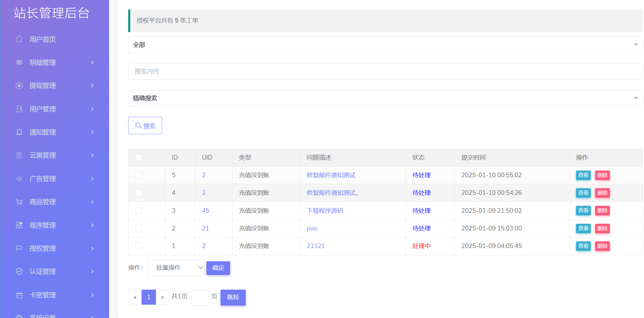Delete the ticket with ID 2
This screenshot has height=318, width=644.
(x=602, y=228)
